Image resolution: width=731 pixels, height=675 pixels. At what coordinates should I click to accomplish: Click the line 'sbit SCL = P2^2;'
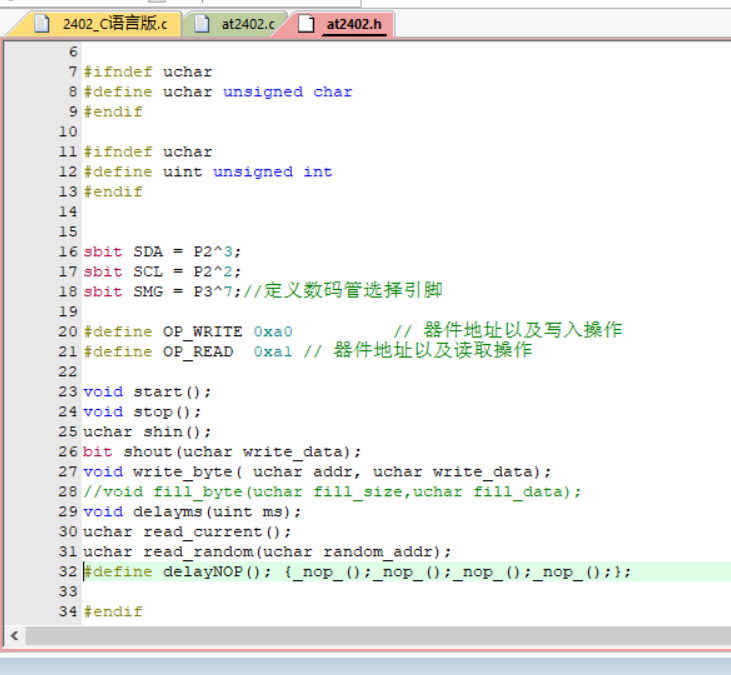coord(162,272)
